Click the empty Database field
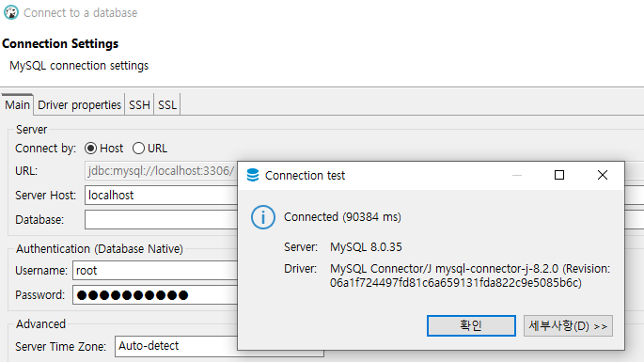The width and height of the screenshot is (644, 362). pyautogui.click(x=161, y=219)
